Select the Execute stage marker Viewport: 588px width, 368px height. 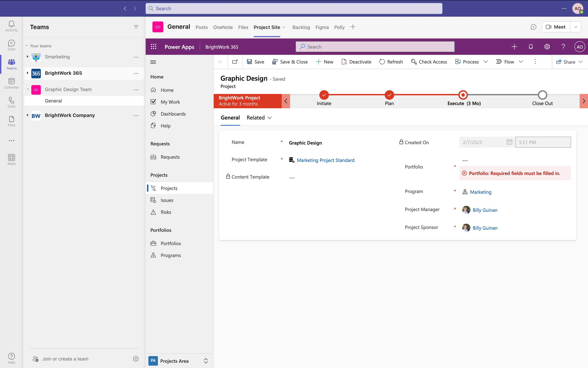(463, 95)
